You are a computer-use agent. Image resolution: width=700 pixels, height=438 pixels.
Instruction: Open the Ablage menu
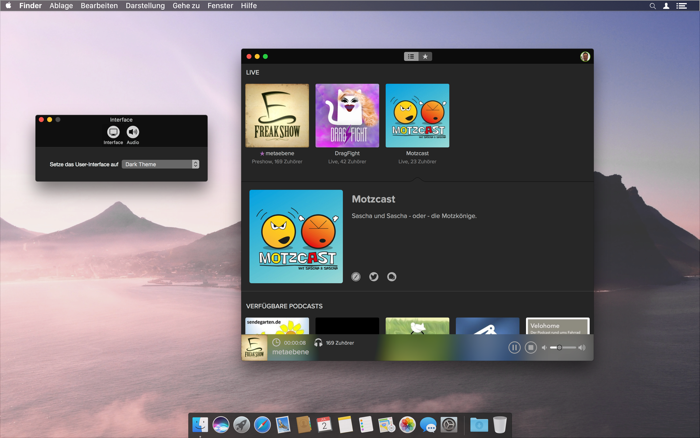[x=61, y=6]
